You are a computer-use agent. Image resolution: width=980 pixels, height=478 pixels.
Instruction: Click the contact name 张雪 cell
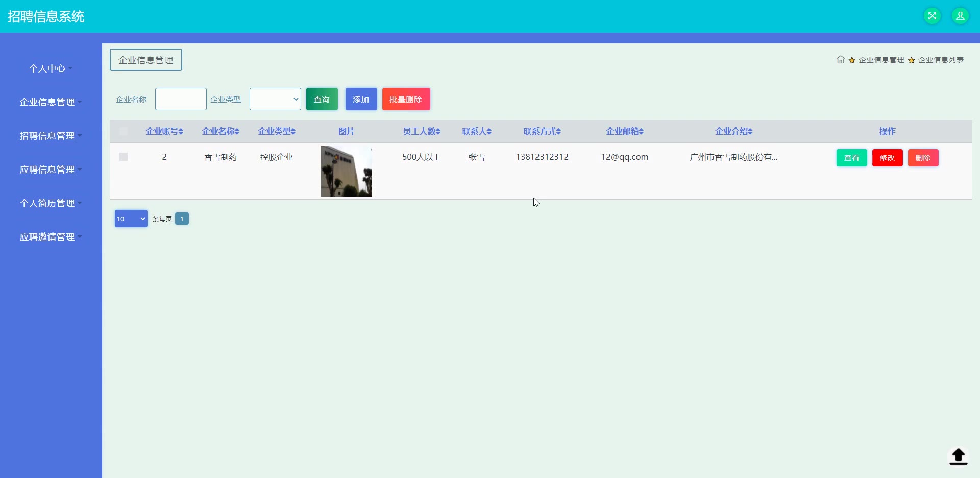tap(477, 157)
